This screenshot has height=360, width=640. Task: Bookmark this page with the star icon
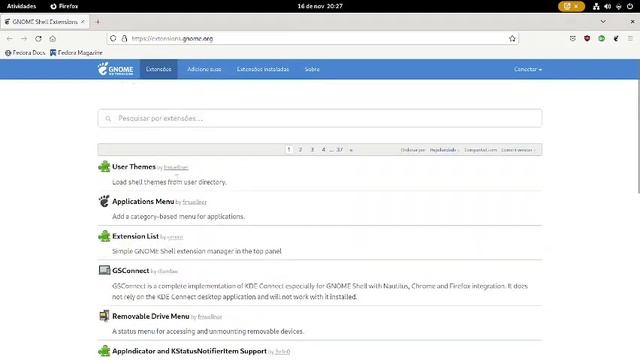[x=512, y=38]
